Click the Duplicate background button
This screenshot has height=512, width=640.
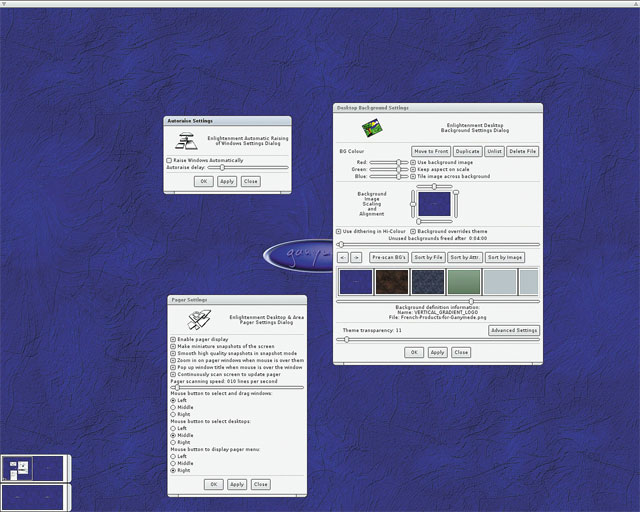click(467, 151)
